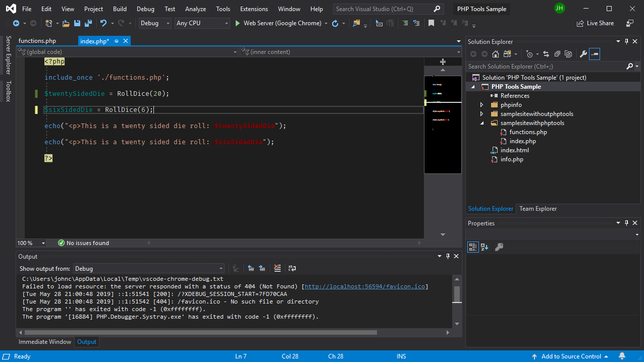Click Go to Next Message in Output

coord(262,269)
